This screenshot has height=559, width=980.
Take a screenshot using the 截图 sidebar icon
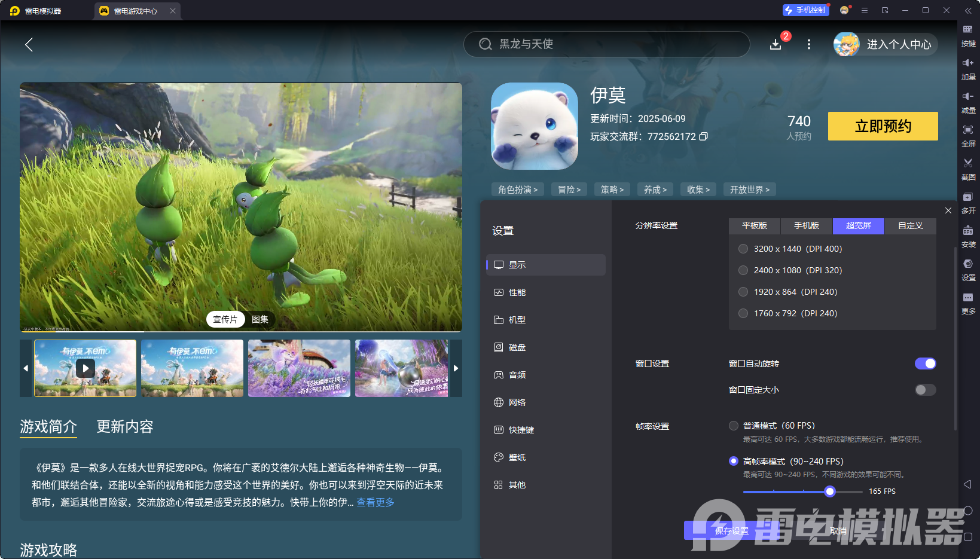969,169
